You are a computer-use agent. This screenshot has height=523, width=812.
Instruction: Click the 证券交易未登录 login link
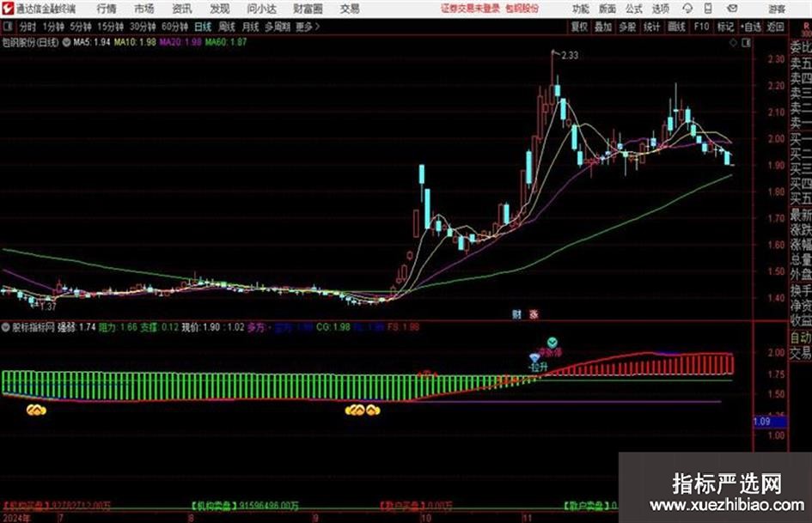[470, 9]
